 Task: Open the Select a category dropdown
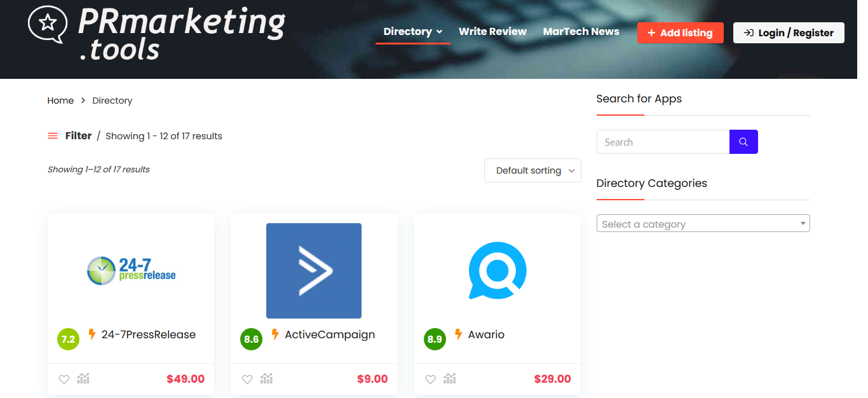click(x=703, y=223)
